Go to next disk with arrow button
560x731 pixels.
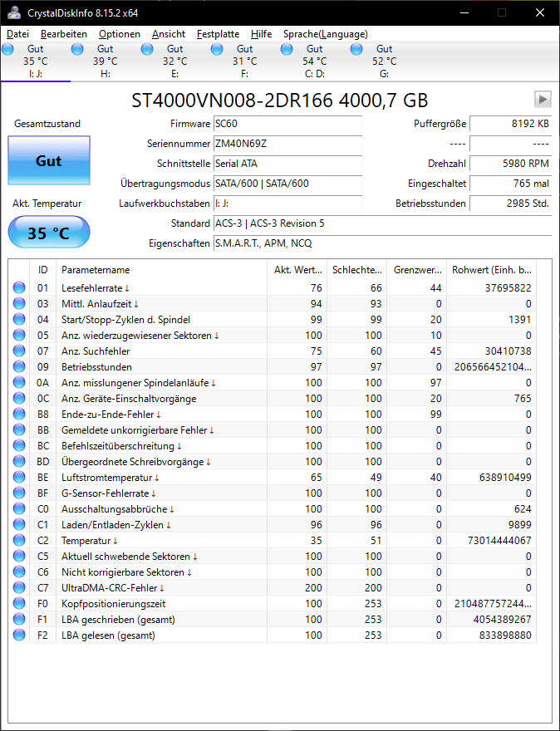click(x=543, y=99)
